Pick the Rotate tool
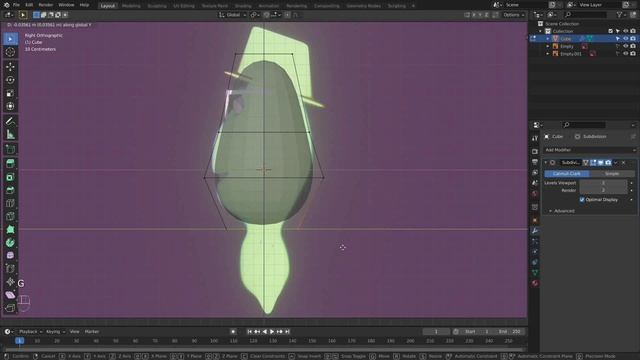Screen dimensions: 640x360 10,80
